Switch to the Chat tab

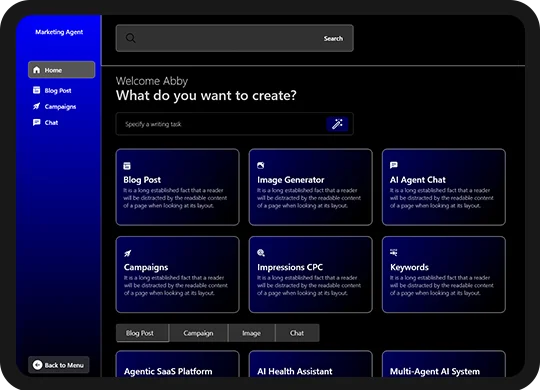[x=297, y=333]
